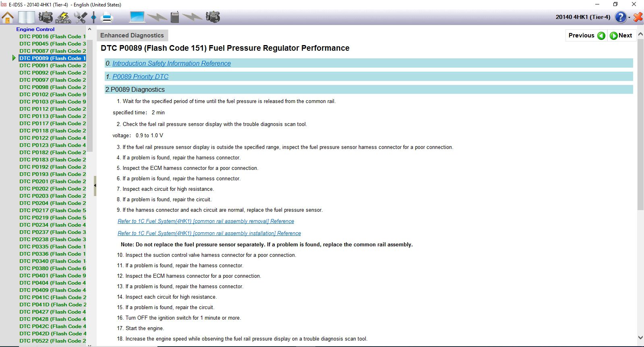Click the lightning bolt between interface device and engine
644x347 pixels.
click(193, 17)
